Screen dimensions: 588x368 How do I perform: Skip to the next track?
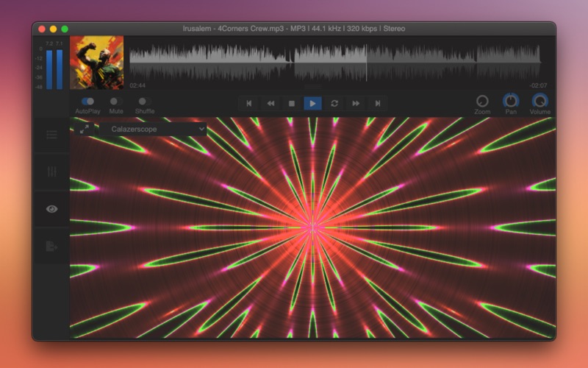pos(377,103)
